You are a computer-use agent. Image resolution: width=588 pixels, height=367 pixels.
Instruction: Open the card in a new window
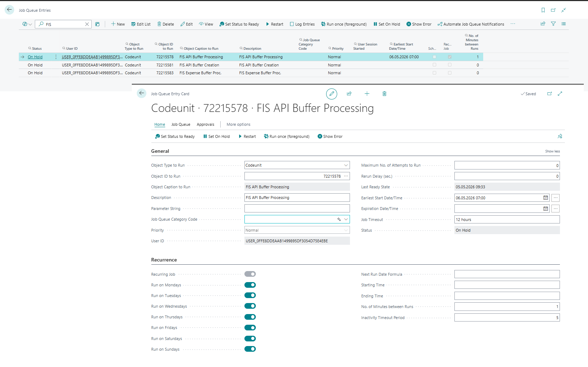[550, 94]
